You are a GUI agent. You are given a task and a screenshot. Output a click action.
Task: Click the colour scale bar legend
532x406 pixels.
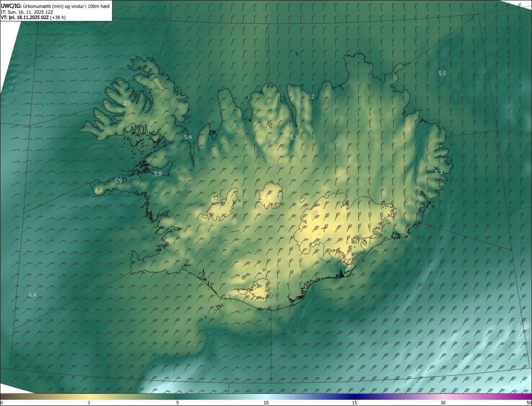coord(266,396)
